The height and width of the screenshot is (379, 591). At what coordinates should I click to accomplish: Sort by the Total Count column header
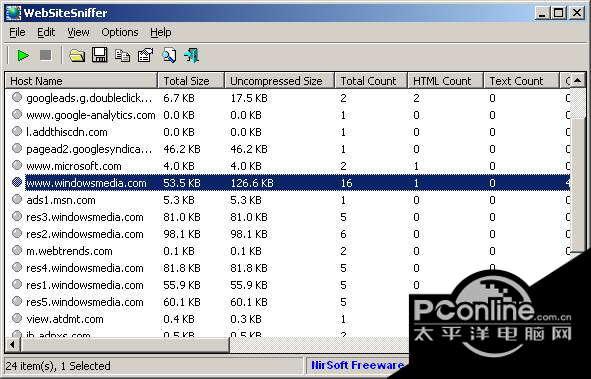tap(371, 81)
